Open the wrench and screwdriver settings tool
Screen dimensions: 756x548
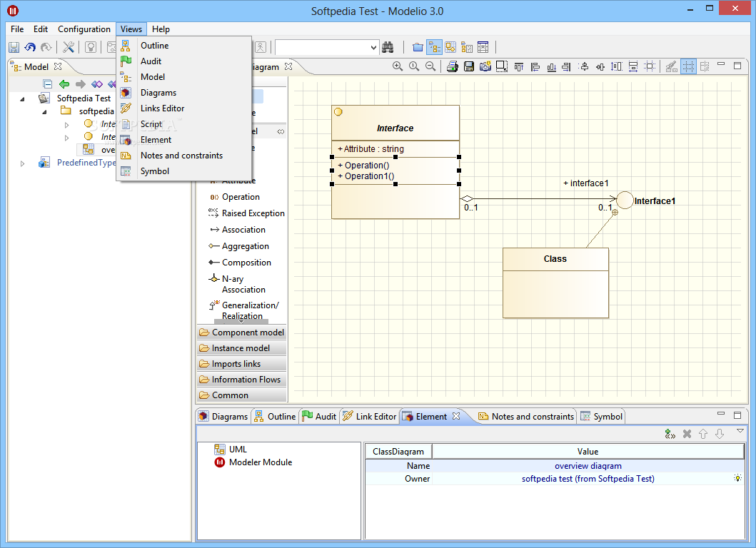coord(69,47)
